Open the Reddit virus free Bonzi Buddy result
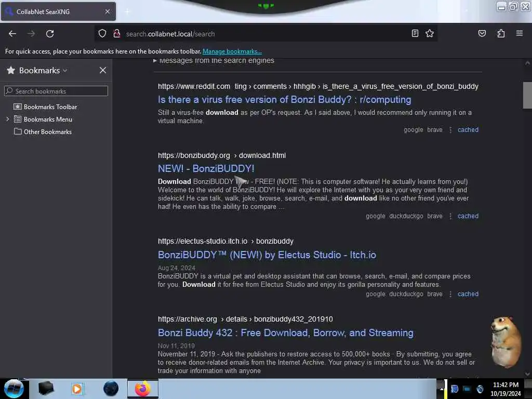The image size is (532, 399). coord(284,99)
